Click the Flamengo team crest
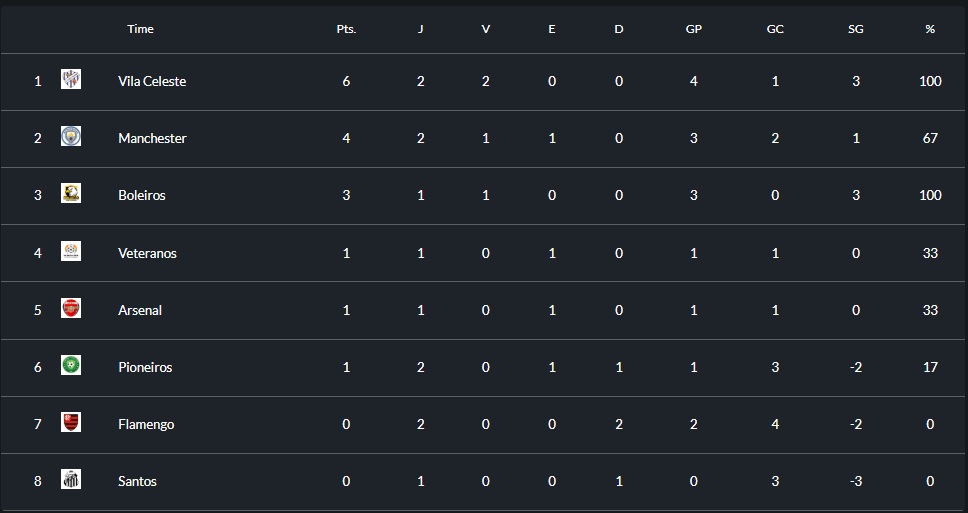 71,422
